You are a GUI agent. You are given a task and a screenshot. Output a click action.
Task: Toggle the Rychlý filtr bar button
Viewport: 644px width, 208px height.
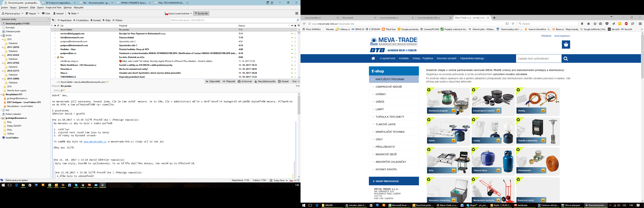point(201,13)
